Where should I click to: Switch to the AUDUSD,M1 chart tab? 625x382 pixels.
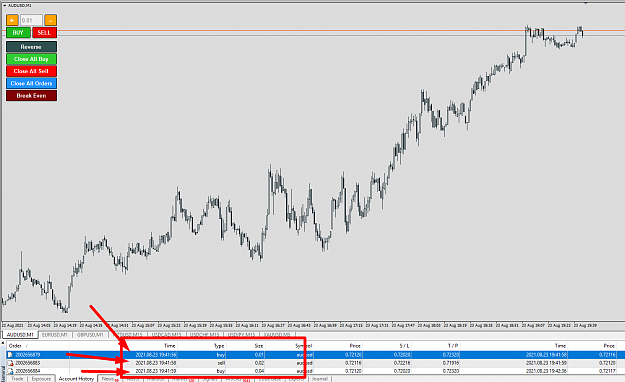point(20,335)
